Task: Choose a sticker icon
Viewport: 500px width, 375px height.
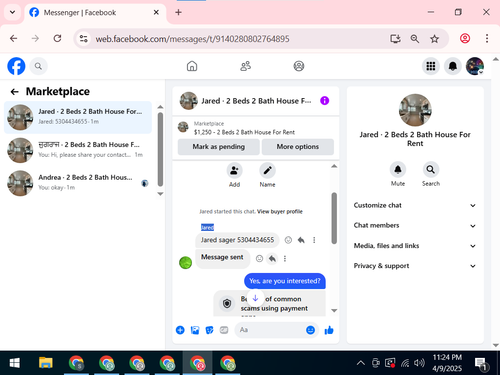Action: [x=209, y=330]
